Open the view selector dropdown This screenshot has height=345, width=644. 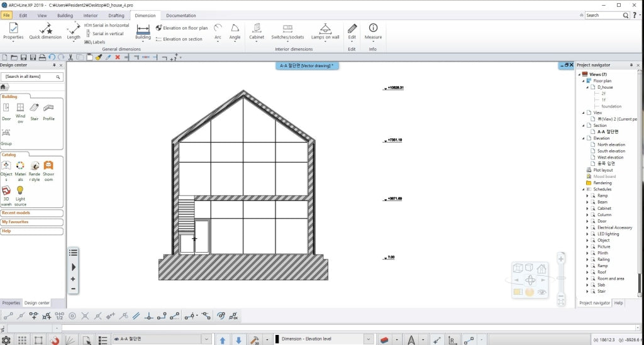click(206, 339)
